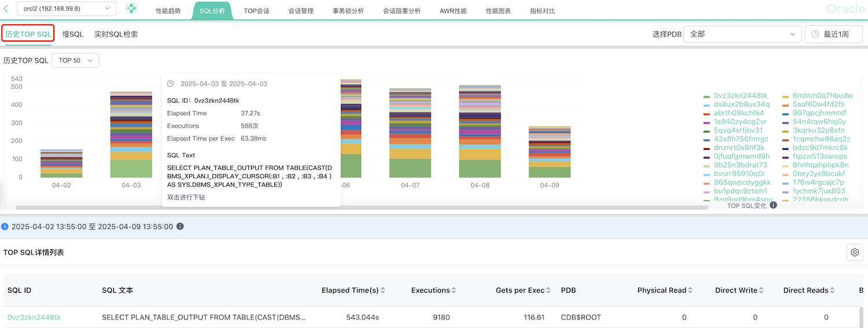Sort table by Direct Reads arrows
Viewport: 868px width, 328px height.
click(x=832, y=290)
